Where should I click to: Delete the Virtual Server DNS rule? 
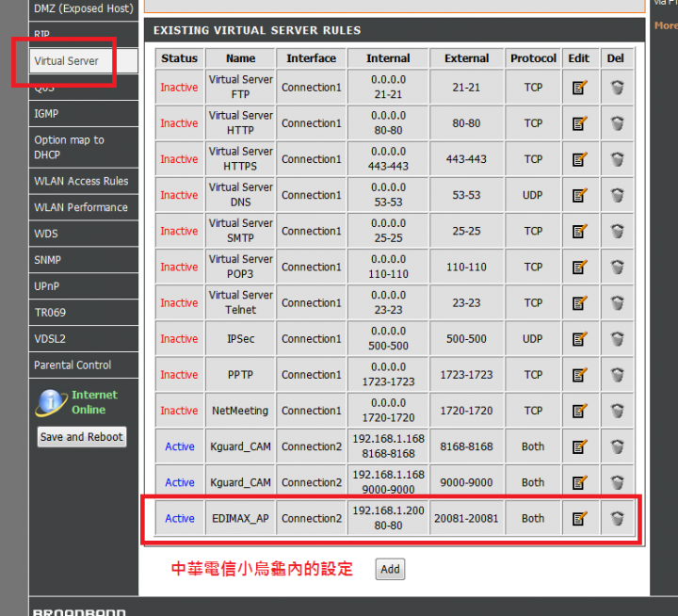click(x=617, y=195)
